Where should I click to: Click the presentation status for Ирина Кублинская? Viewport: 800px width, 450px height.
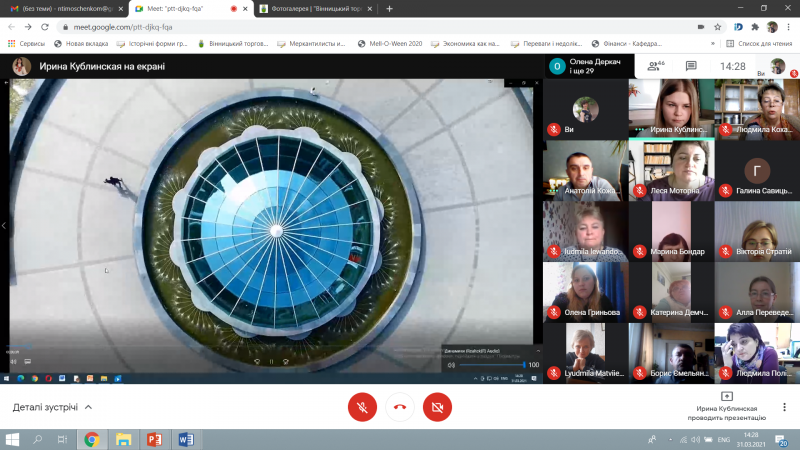tap(727, 407)
